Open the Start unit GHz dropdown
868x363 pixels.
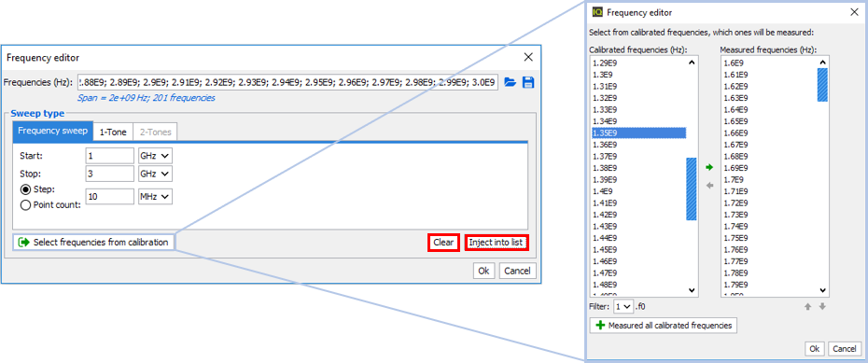[x=155, y=156]
